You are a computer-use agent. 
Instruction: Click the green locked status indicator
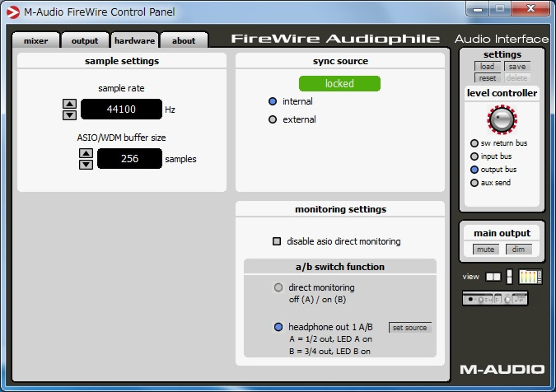[x=339, y=84]
